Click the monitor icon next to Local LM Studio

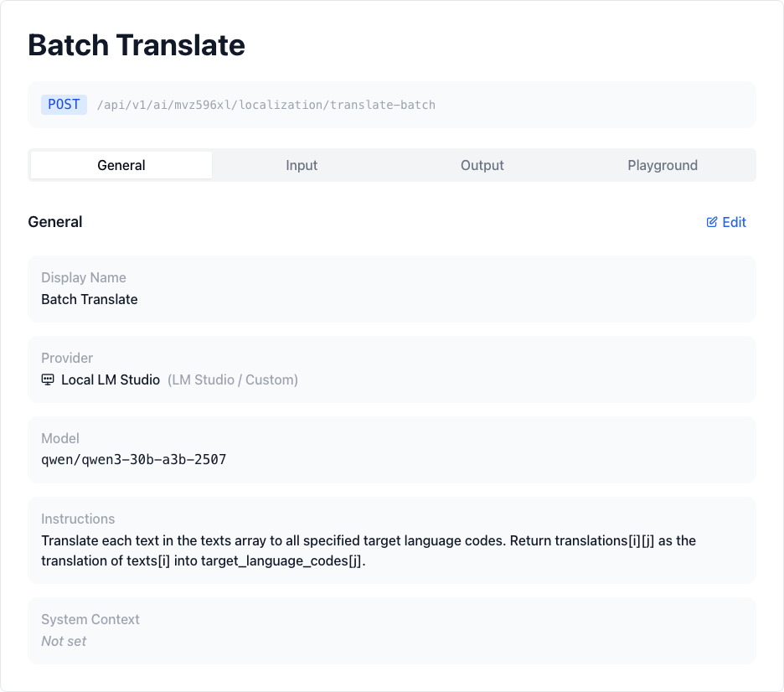click(x=46, y=380)
